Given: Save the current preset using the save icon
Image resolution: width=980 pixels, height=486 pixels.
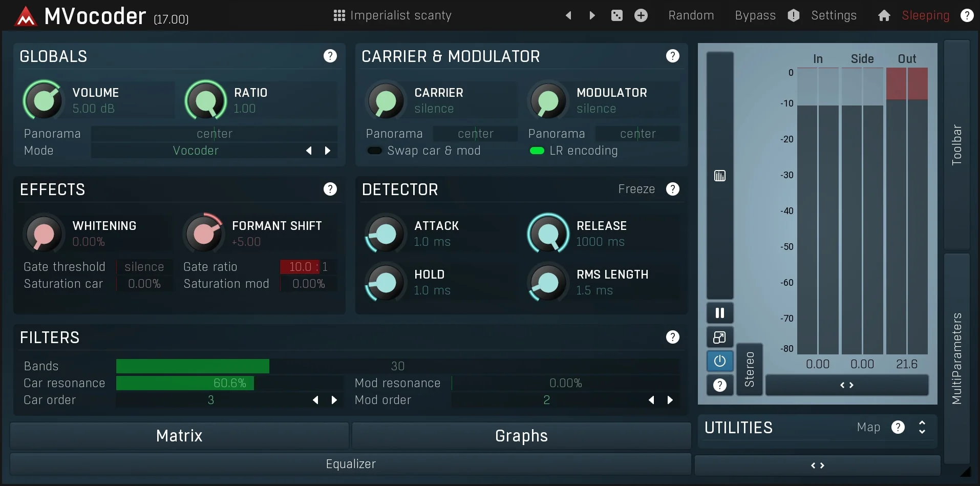Looking at the screenshot, I should click(x=616, y=15).
